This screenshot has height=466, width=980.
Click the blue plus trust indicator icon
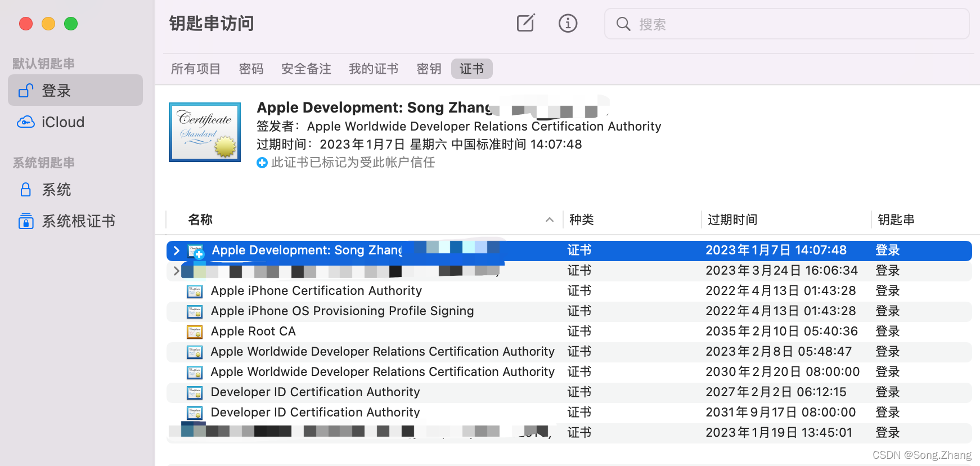tap(262, 163)
